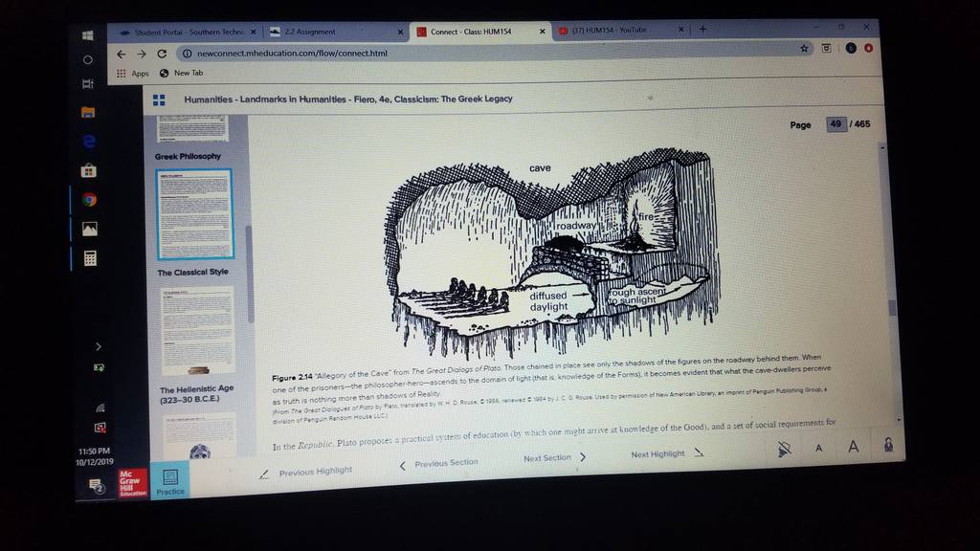
Task: Open the Calculator app on taskbar
Action: tap(90, 258)
